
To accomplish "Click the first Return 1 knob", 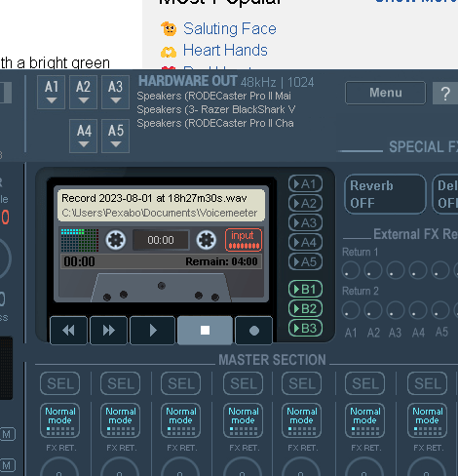I will 351,270.
